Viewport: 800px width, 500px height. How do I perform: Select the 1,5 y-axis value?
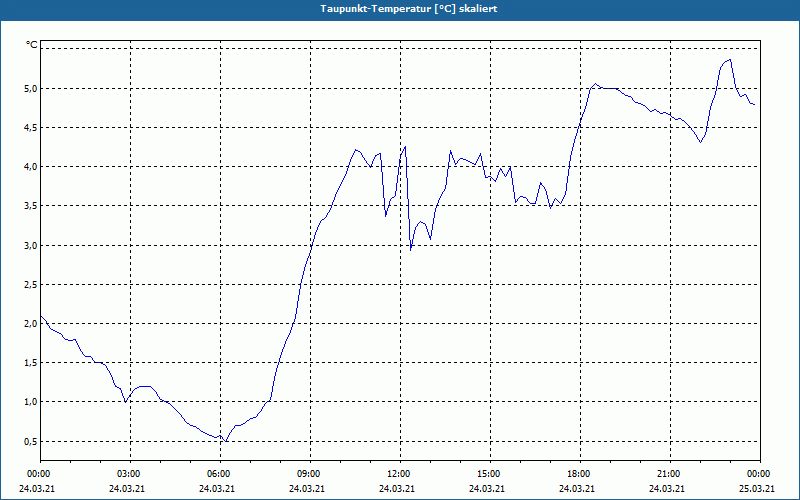pyautogui.click(x=31, y=363)
